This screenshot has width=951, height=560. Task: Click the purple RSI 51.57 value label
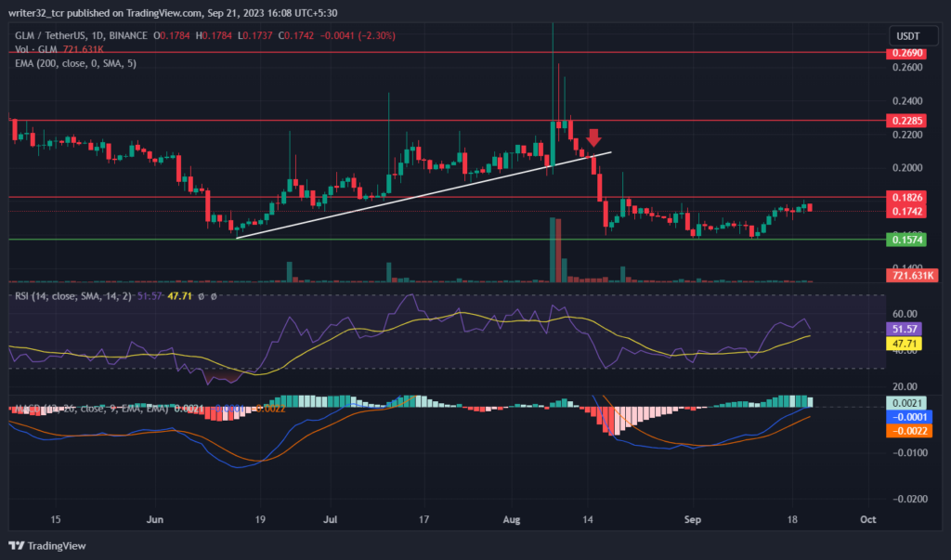(x=905, y=329)
